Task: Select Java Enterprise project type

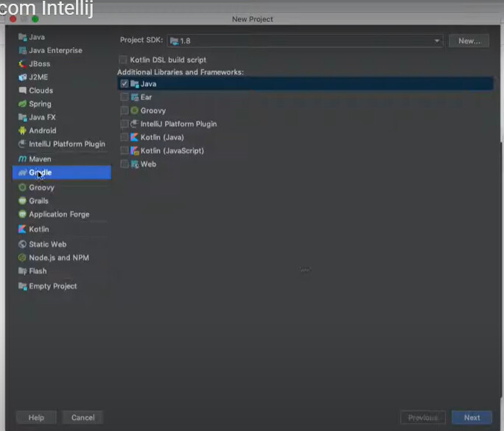Action: pos(55,50)
